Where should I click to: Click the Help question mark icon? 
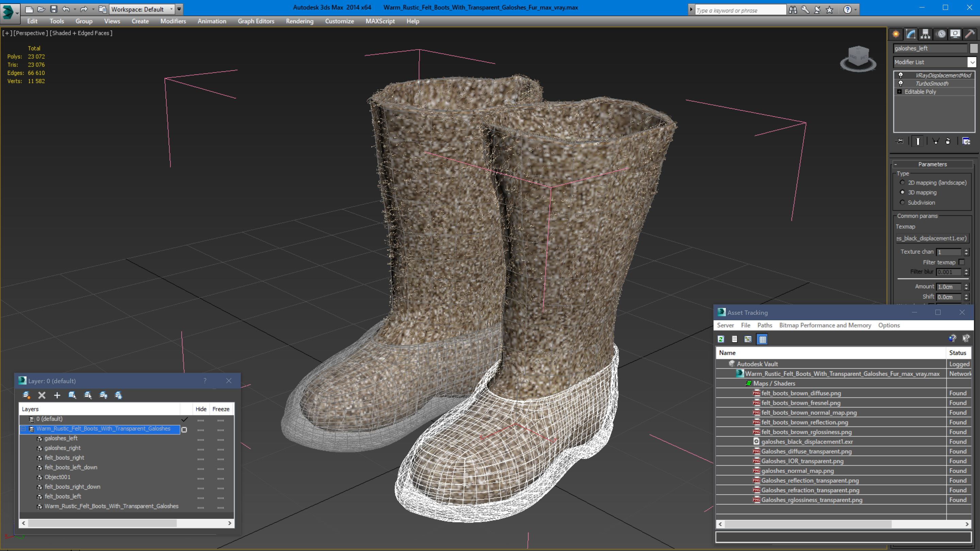847,10
